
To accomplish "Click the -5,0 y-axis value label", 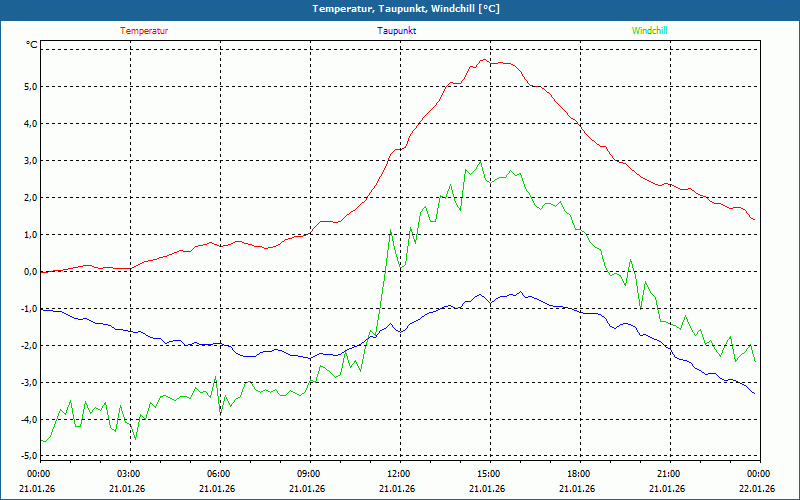I will coord(27,456).
